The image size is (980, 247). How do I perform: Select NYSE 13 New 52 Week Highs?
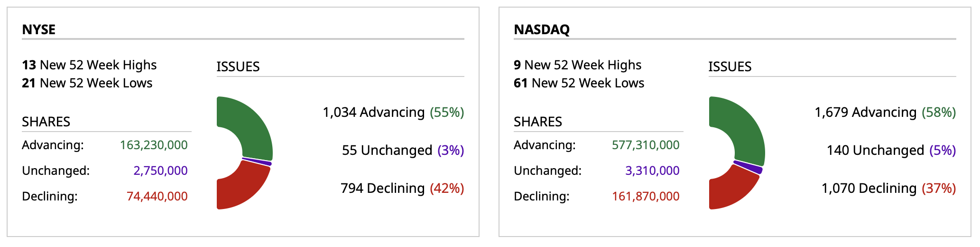(x=89, y=65)
